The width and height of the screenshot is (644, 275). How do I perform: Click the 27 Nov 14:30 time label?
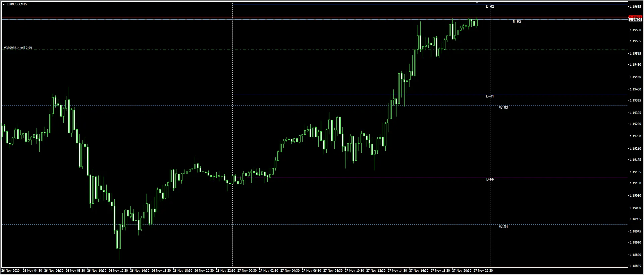(397, 271)
